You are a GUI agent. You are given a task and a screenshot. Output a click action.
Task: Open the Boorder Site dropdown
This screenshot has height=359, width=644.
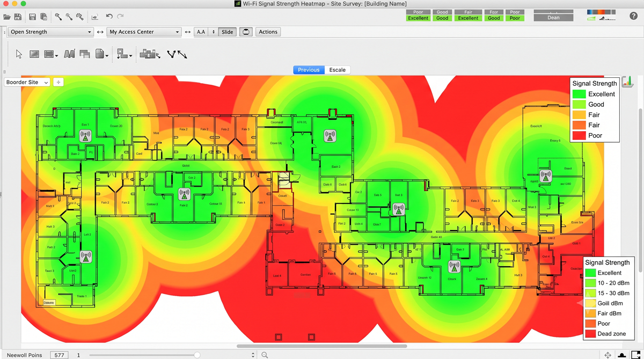coord(27,82)
